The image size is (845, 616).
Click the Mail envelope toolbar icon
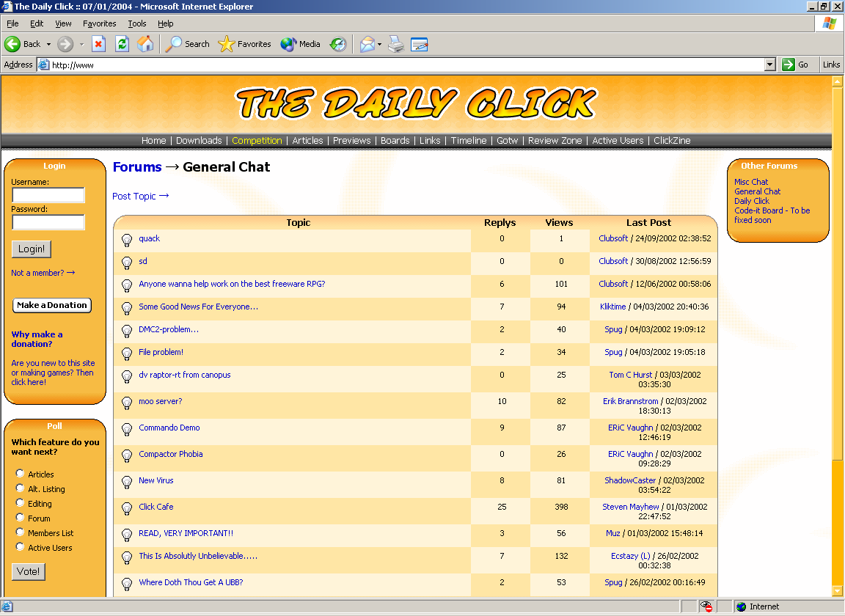coord(367,44)
